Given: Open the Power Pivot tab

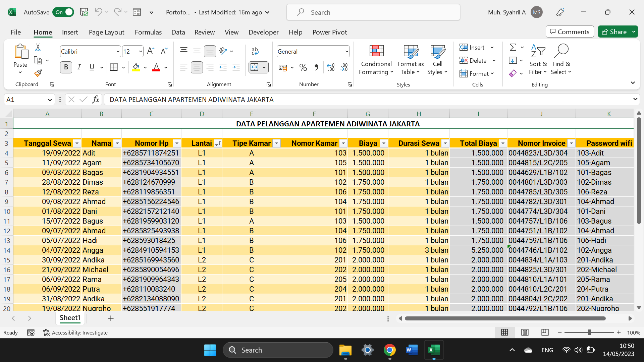Looking at the screenshot, I should 329,32.
